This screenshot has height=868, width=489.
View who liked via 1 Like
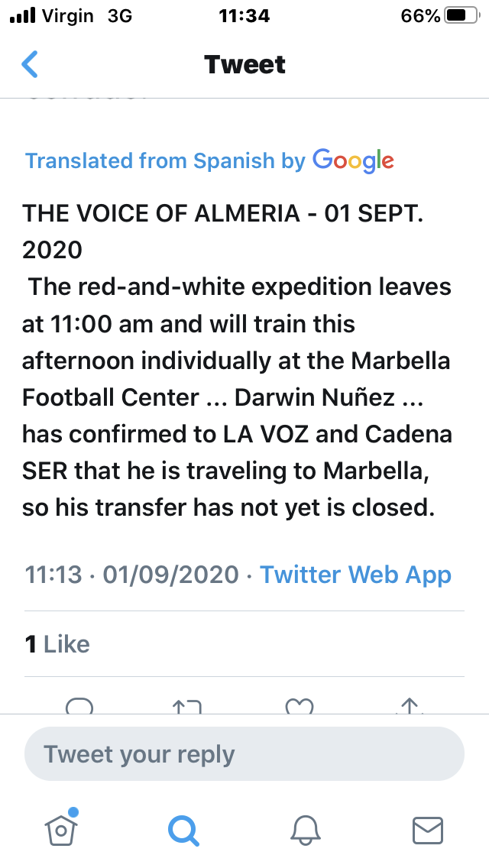click(57, 644)
